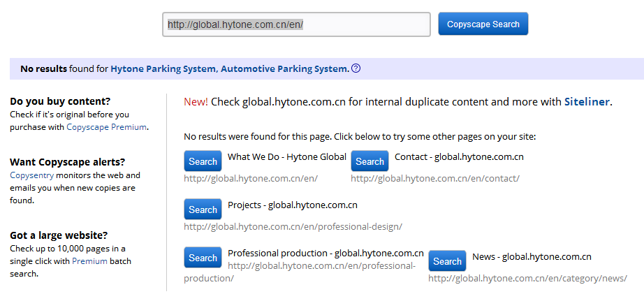Click the /en/category/news/ URL text
The width and height of the screenshot is (644, 308).
pyautogui.click(x=528, y=279)
